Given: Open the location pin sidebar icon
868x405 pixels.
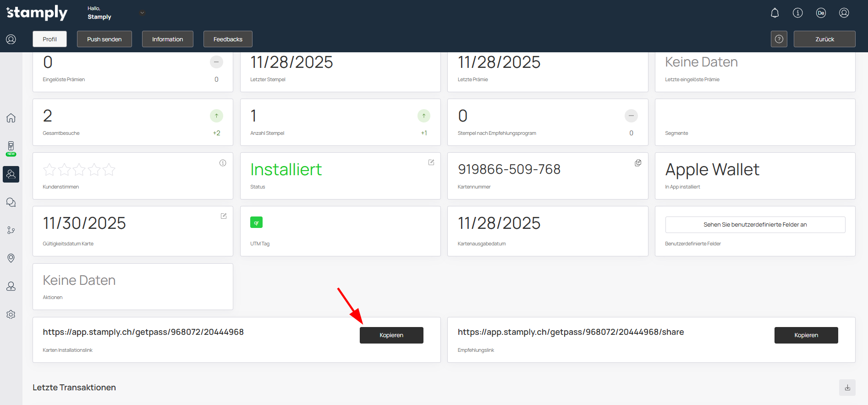Looking at the screenshot, I should click(x=11, y=258).
